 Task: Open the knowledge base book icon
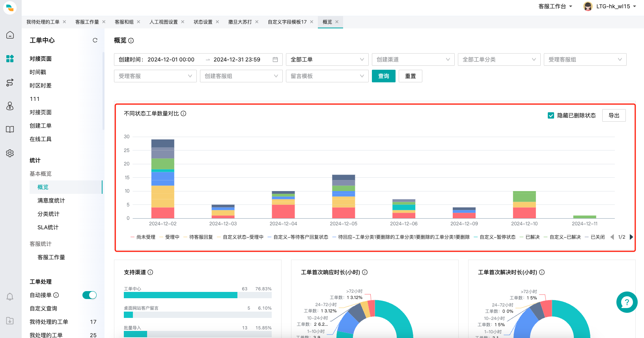tap(10, 130)
